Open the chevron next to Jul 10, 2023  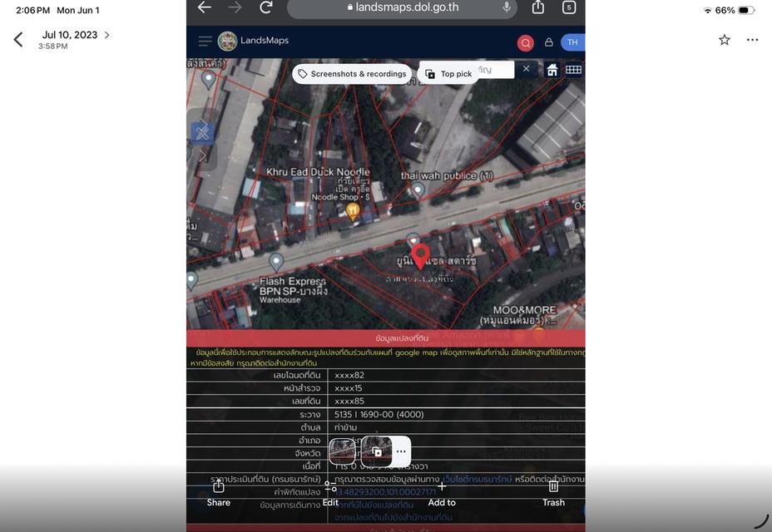point(106,35)
